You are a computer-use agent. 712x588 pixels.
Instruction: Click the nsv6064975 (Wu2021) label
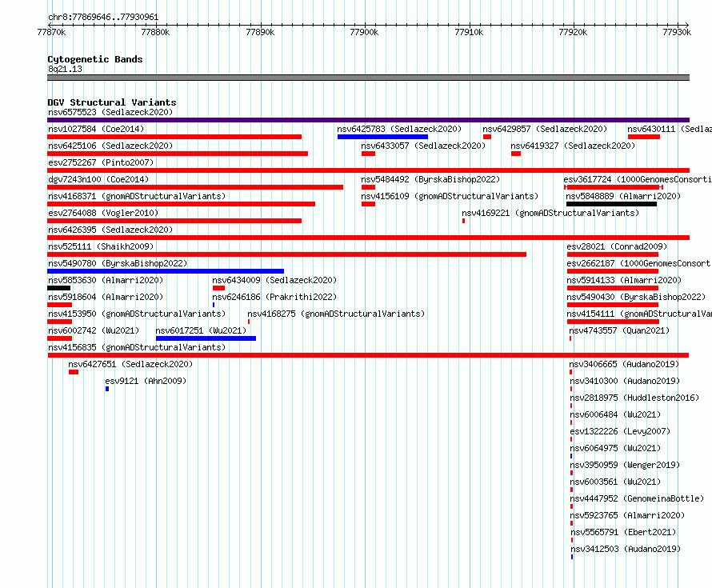coord(615,448)
